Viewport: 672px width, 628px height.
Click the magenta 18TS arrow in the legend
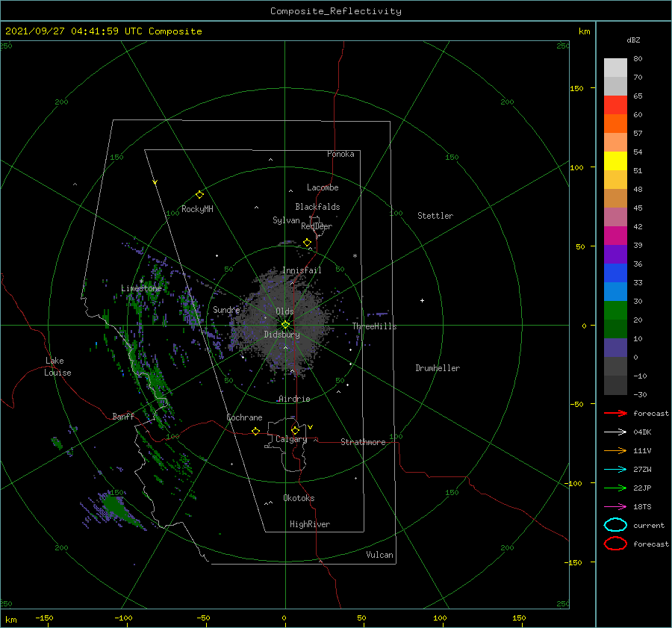pos(615,507)
